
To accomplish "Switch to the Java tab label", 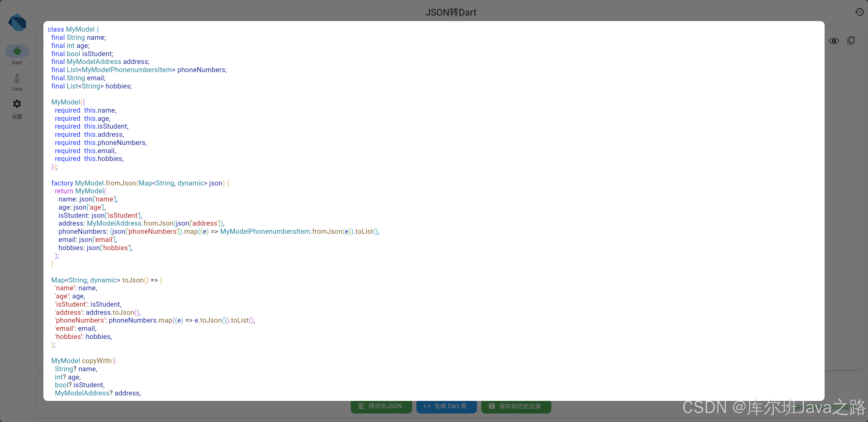I will [x=17, y=89].
